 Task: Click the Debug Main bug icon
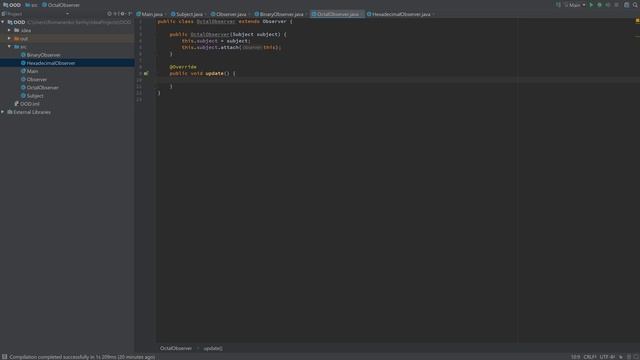[600, 5]
